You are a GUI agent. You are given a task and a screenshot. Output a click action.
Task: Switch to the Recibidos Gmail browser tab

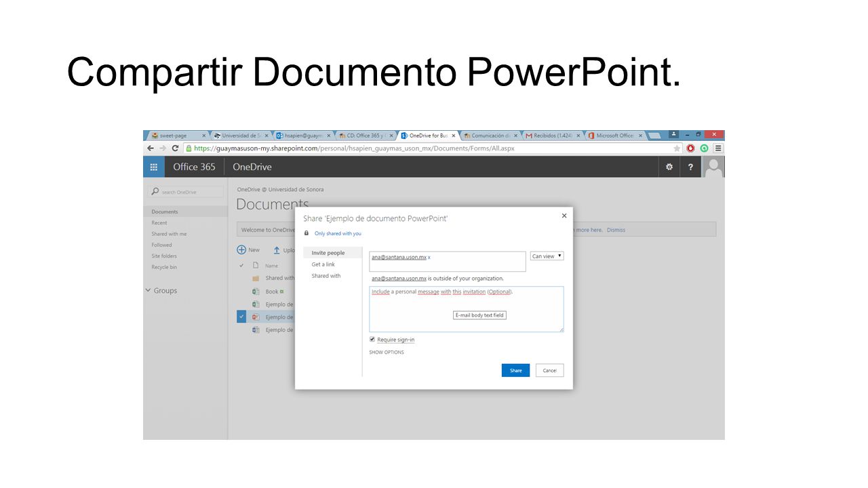click(x=553, y=136)
